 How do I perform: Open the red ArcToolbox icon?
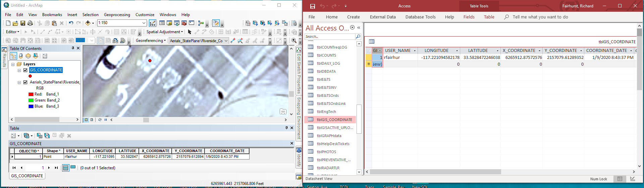coord(184,23)
